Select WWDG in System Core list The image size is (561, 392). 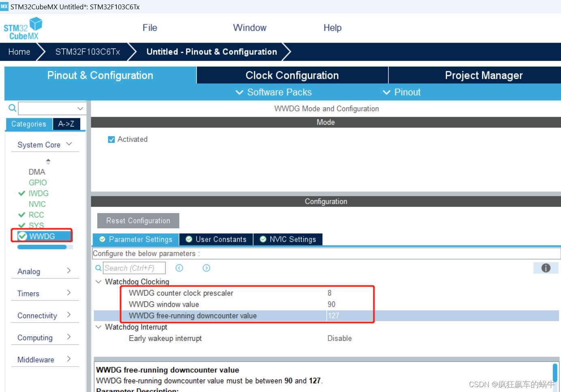coord(42,236)
